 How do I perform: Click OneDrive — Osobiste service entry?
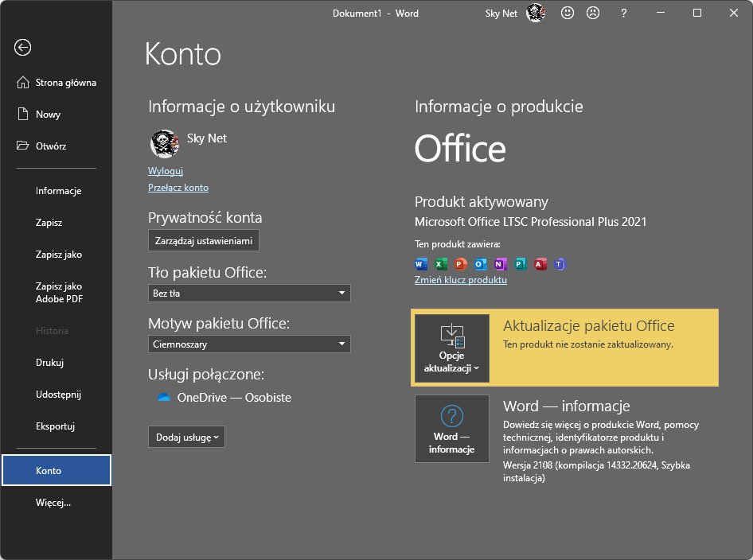click(224, 397)
